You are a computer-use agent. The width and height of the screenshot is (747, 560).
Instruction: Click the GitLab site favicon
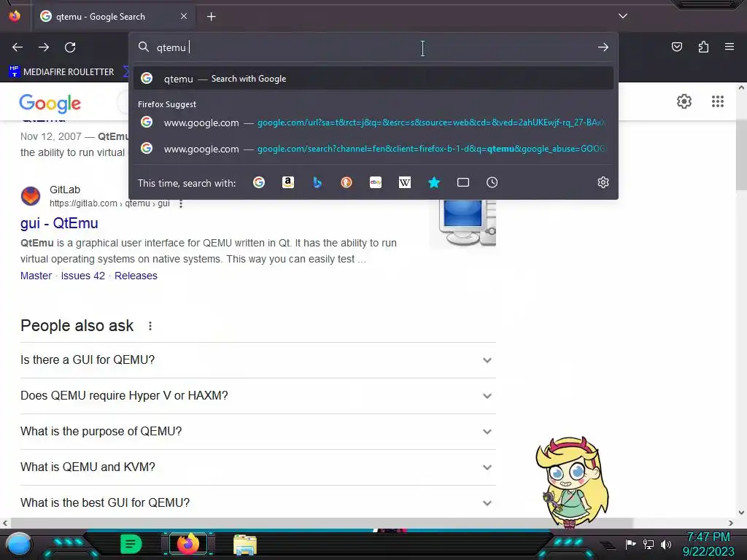(x=31, y=196)
